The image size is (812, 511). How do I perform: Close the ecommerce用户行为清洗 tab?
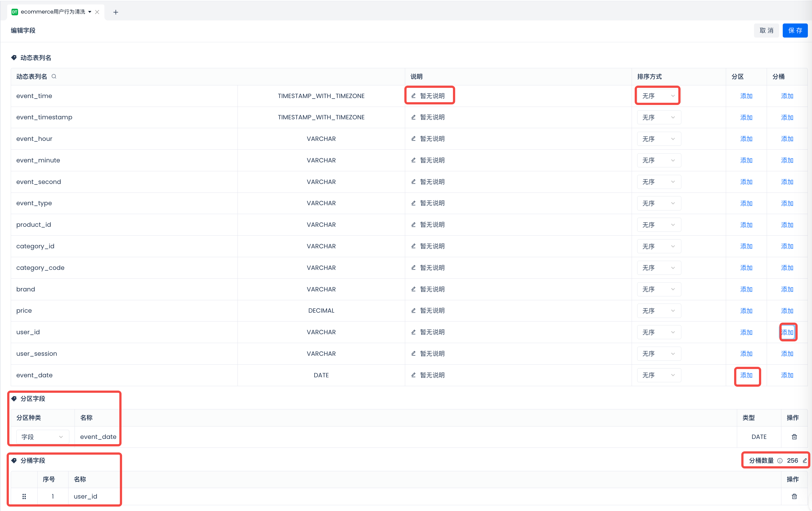(97, 12)
